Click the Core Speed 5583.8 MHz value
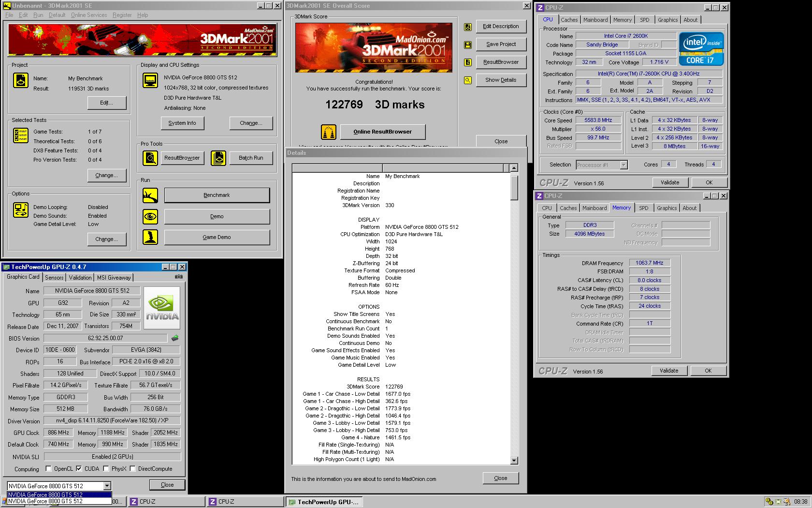The height and width of the screenshot is (508, 812). click(598, 120)
